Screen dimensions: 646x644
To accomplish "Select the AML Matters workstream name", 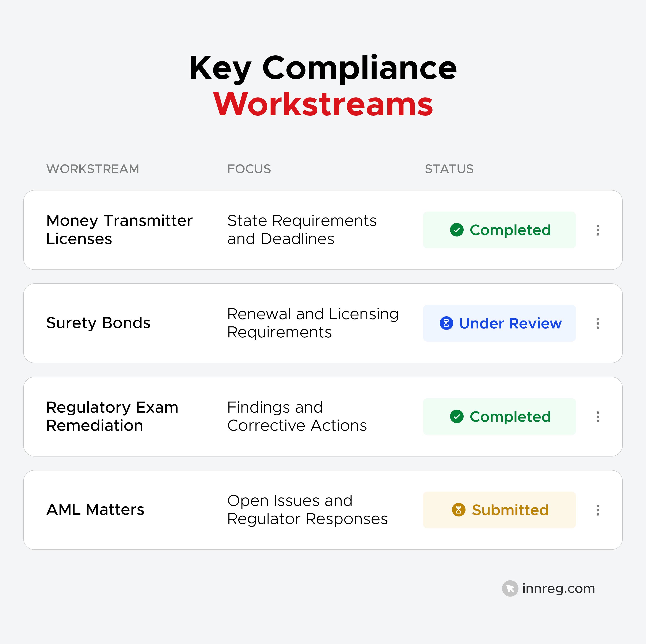I will tap(95, 509).
